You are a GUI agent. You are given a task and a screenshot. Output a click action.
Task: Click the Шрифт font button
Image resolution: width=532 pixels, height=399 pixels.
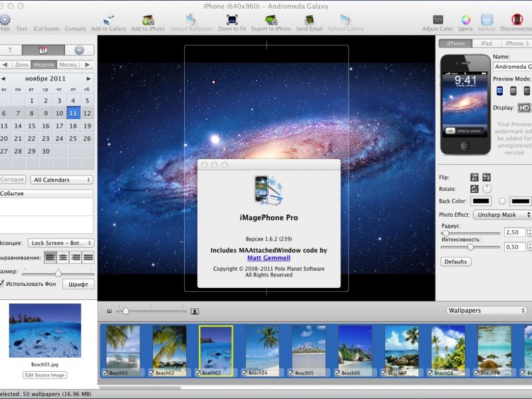coord(78,285)
